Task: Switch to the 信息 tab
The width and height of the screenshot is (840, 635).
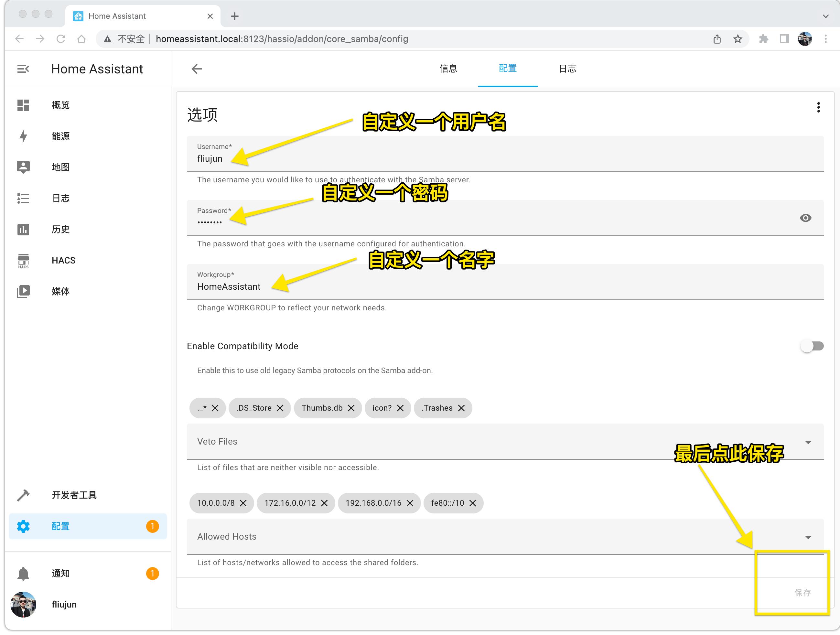Action: coord(448,69)
